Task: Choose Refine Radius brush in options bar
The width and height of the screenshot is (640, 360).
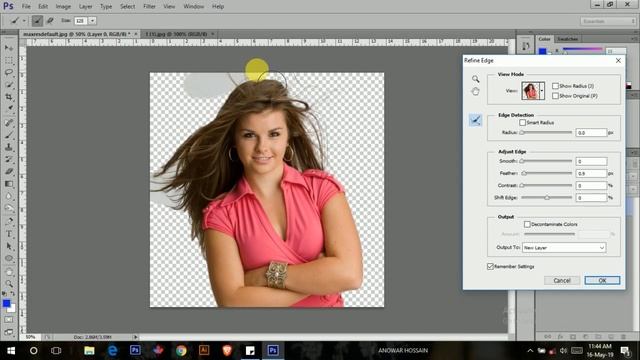Action: coord(37,20)
